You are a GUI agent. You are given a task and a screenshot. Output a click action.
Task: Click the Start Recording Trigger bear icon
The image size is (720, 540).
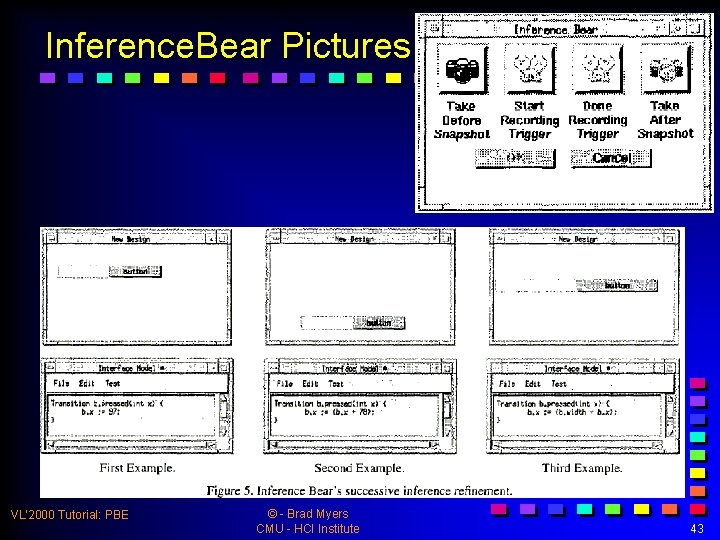530,69
